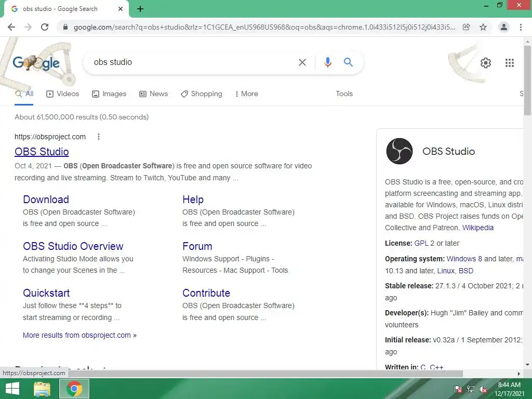Screen dimensions: 532x399
Task: Click the horizontal scrollbar right arrow
Action: click(519, 374)
